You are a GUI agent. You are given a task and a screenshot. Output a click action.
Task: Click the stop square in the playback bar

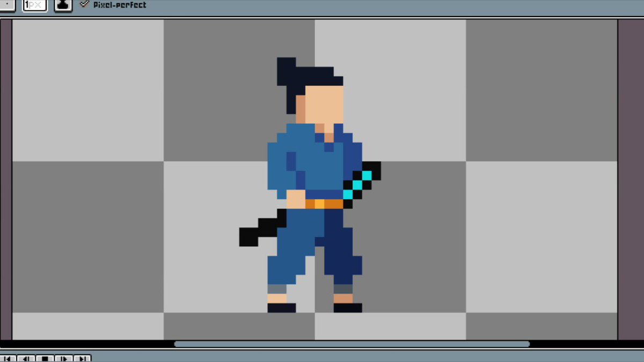[46, 358]
